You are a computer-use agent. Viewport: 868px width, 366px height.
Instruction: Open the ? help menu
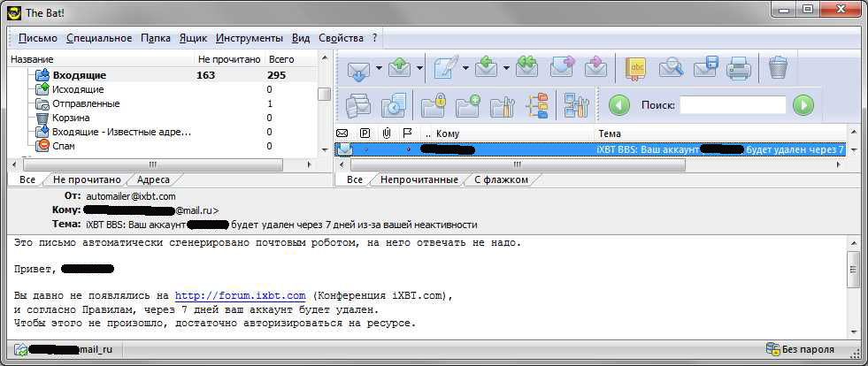tap(374, 38)
